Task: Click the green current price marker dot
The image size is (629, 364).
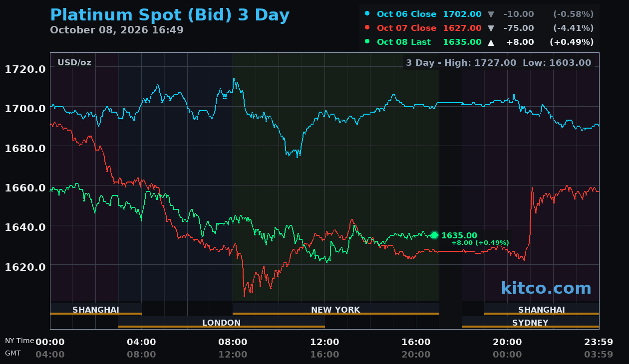Action: pyautogui.click(x=434, y=235)
